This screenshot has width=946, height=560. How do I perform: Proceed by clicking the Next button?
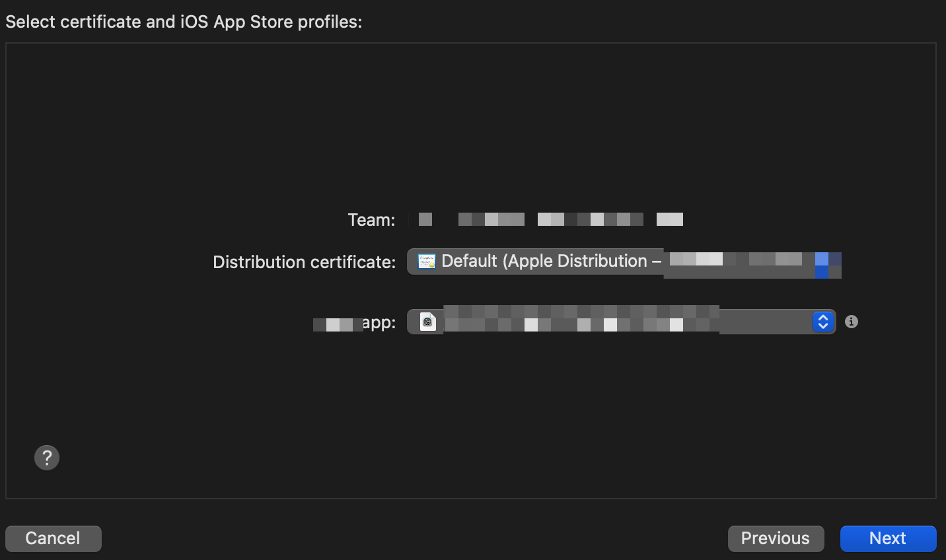pyautogui.click(x=888, y=538)
